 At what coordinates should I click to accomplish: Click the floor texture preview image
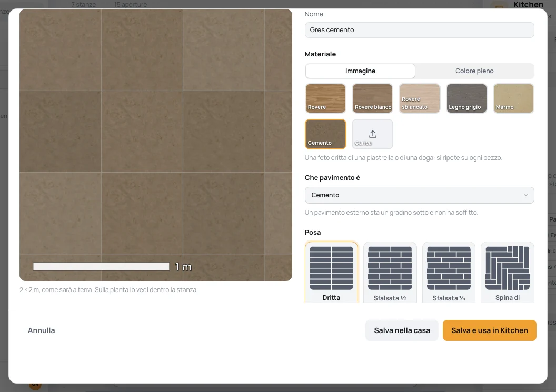156,145
